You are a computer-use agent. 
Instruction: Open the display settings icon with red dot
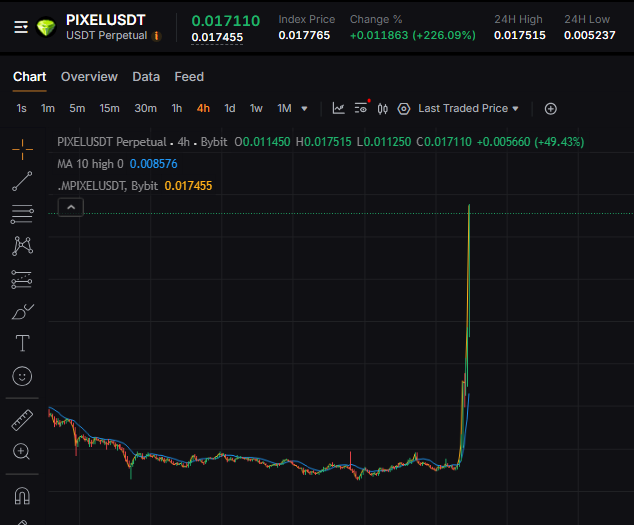(361, 108)
